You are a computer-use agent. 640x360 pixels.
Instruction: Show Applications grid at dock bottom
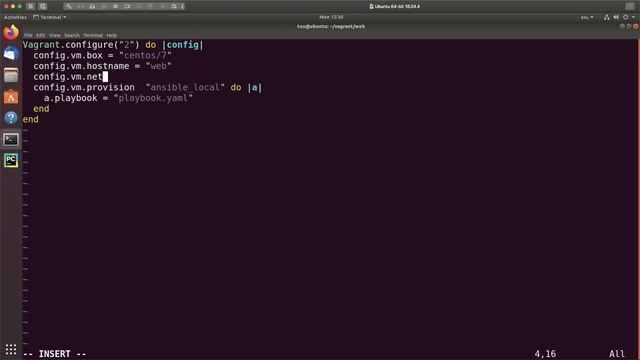coord(11,349)
